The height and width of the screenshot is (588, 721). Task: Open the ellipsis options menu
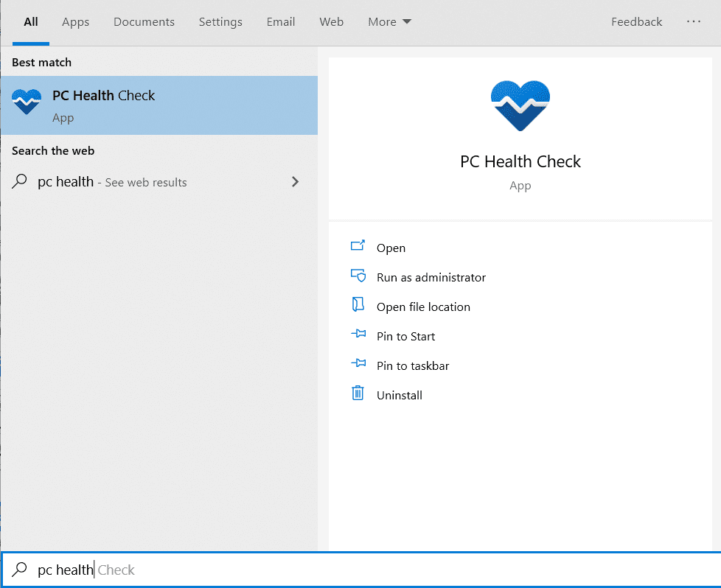pyautogui.click(x=693, y=21)
